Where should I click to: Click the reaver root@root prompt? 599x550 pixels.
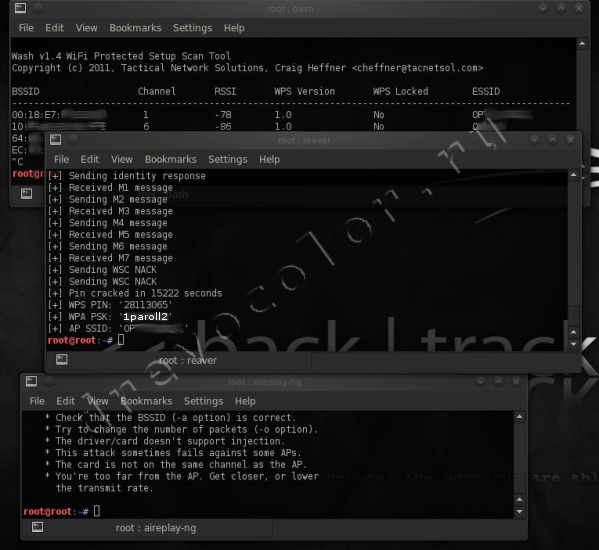(80, 340)
